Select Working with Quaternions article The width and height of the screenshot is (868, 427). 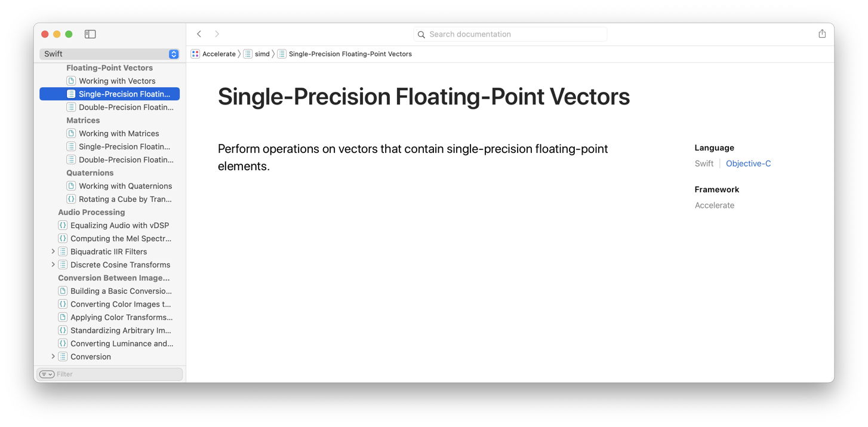[125, 186]
